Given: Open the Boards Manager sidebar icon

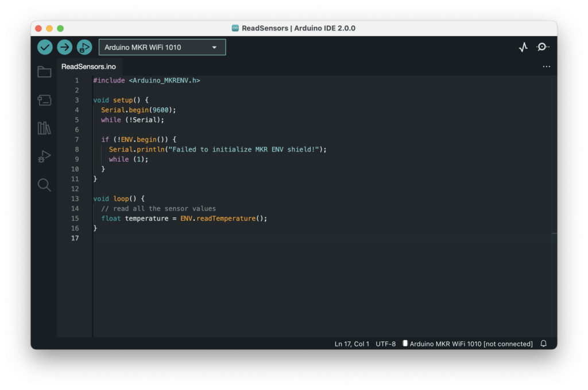Looking at the screenshot, I should [x=44, y=100].
